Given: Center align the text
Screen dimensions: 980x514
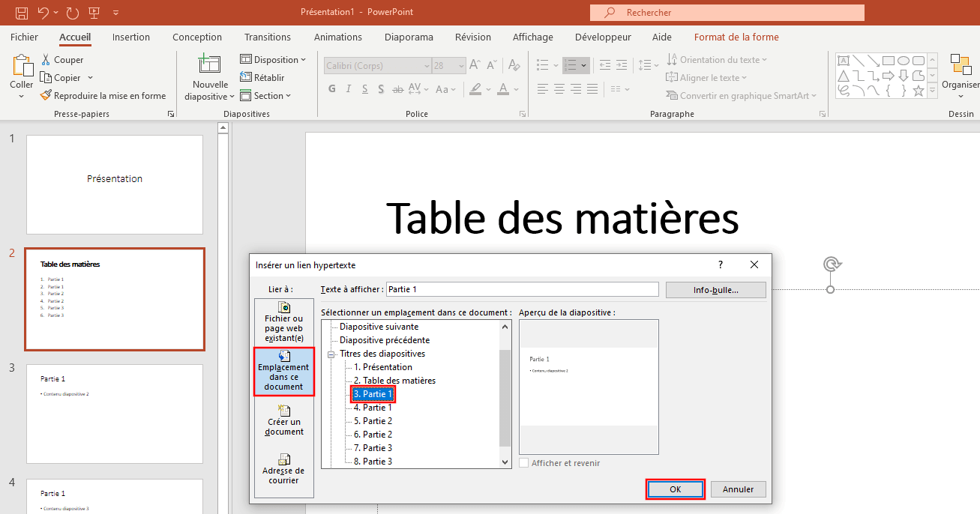Looking at the screenshot, I should point(559,89).
